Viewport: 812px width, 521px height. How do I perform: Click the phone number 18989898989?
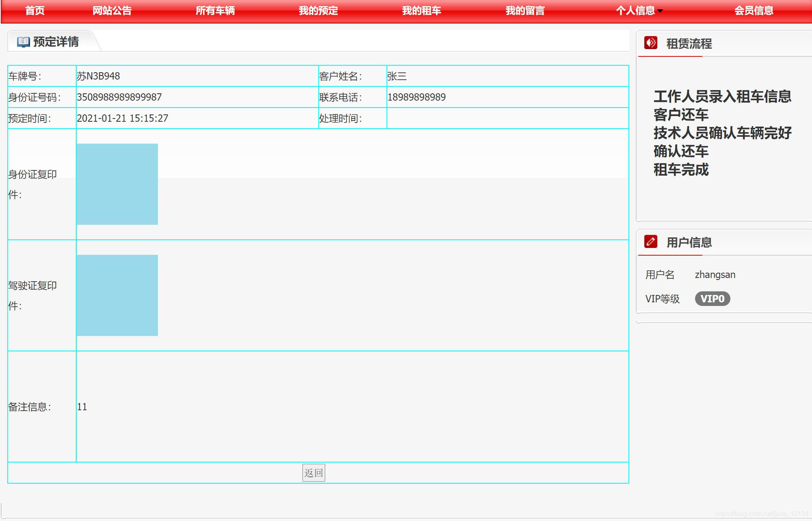point(417,97)
